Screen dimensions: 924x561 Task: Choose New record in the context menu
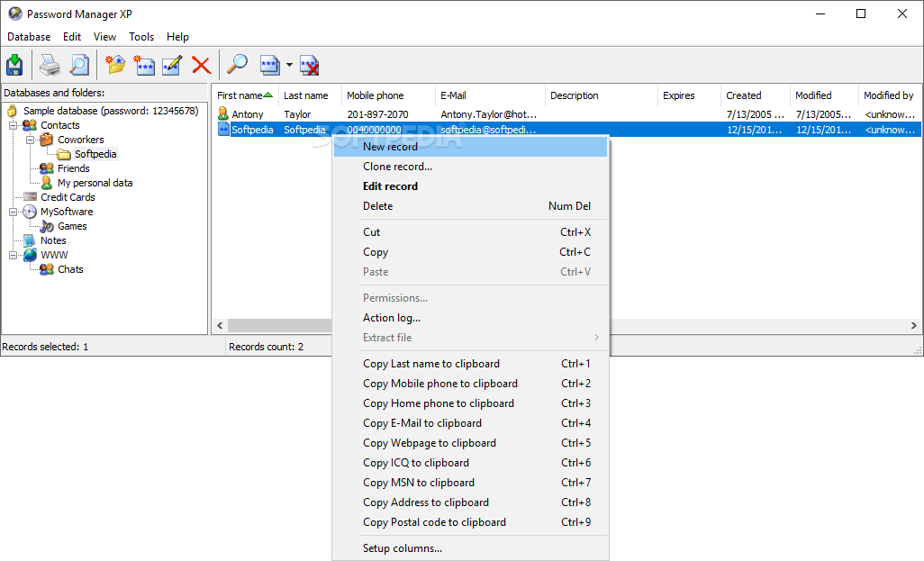coord(470,147)
